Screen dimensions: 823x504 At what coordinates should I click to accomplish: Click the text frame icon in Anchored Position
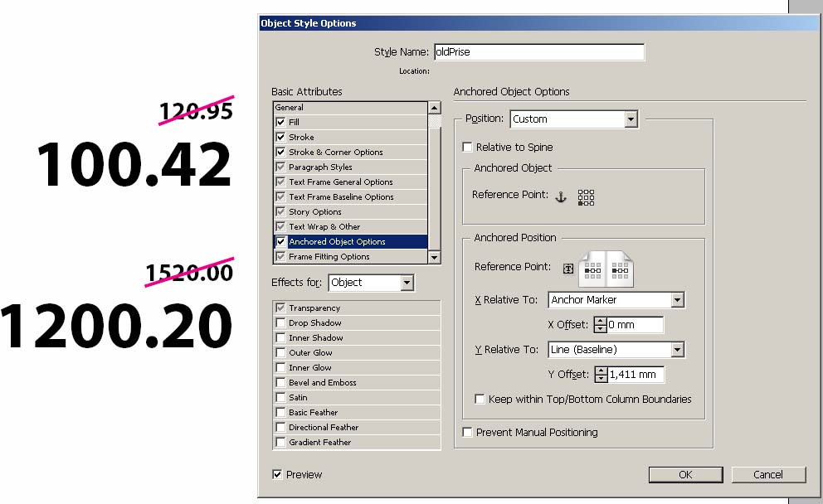568,269
